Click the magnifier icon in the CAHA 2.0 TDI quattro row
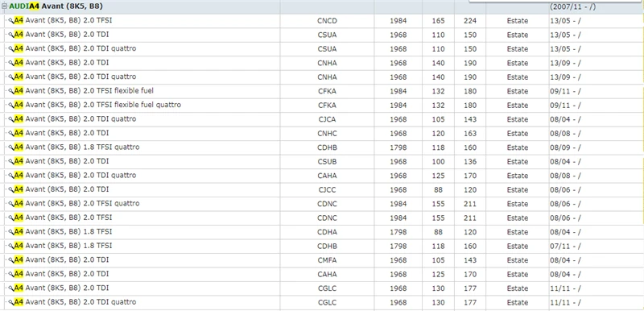The image size is (644, 311). tap(11, 176)
